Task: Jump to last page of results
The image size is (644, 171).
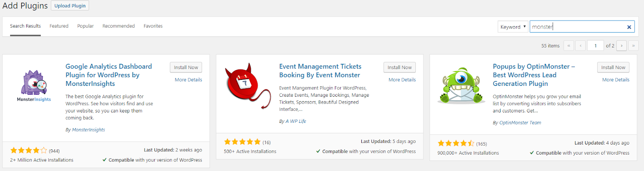Action: click(x=634, y=46)
